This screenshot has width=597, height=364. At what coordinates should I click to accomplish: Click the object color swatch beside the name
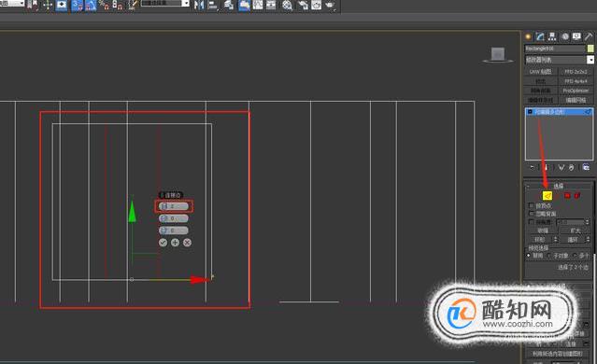[590, 49]
